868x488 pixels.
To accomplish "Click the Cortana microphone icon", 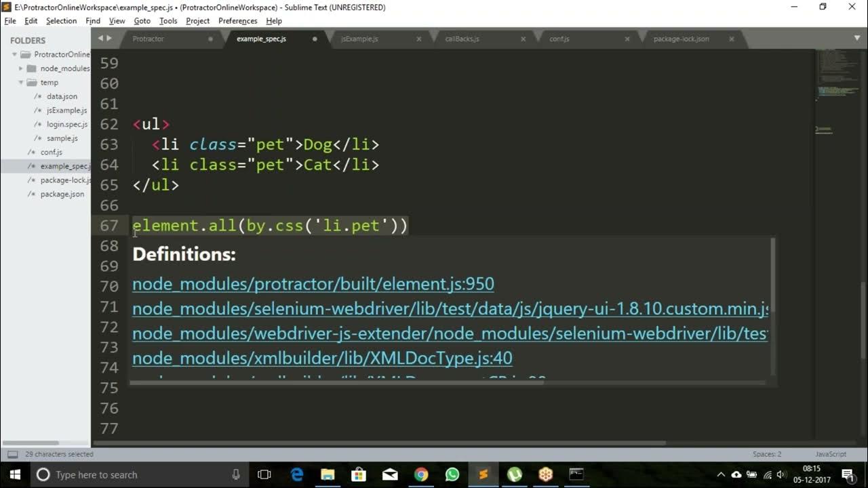I will point(235,474).
